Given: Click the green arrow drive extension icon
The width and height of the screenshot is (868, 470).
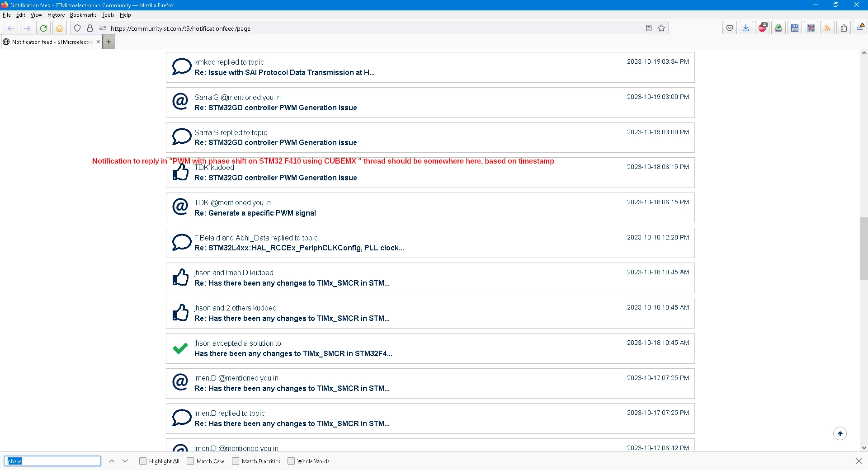Looking at the screenshot, I should (x=778, y=28).
